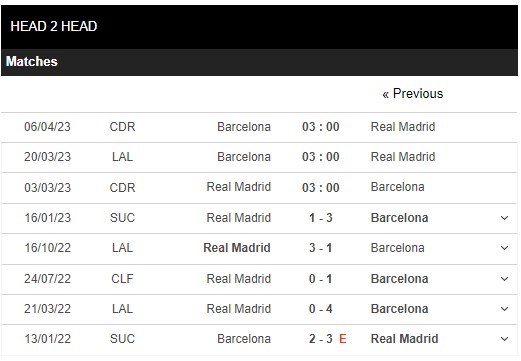521x361 pixels.
Task: Expand the 21/03/22 LAL match chevron
Action: coord(504,309)
